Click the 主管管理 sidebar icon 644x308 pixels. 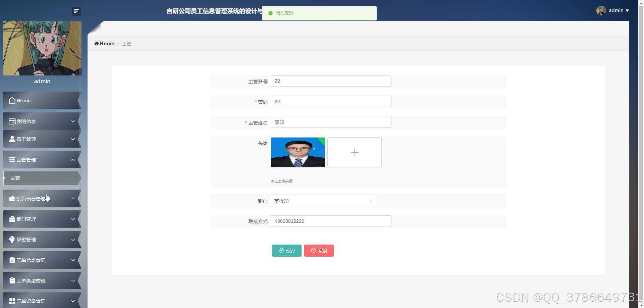(12, 159)
